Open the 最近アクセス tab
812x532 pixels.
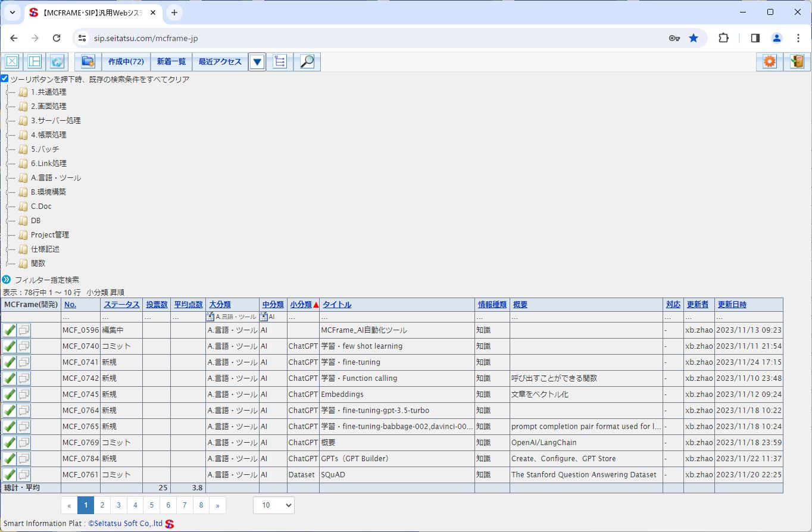point(220,61)
